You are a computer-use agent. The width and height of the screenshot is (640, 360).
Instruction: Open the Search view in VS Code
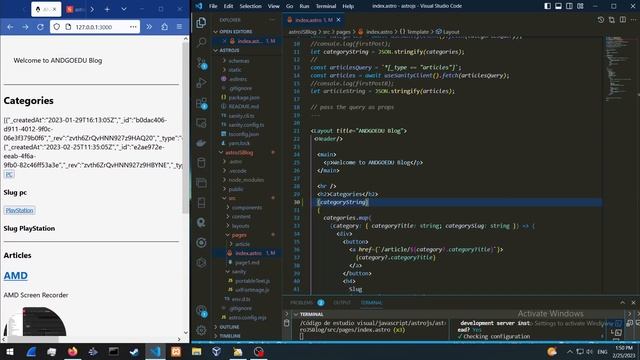(201, 42)
